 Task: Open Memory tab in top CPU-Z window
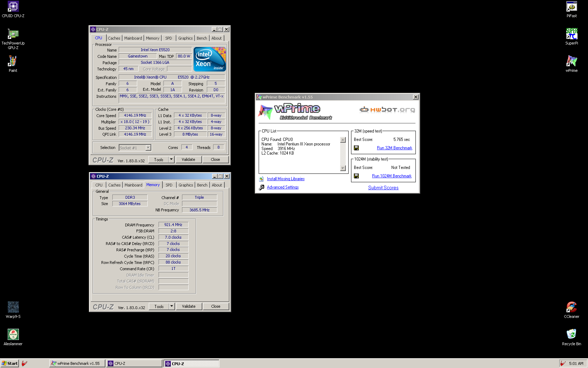coord(153,38)
